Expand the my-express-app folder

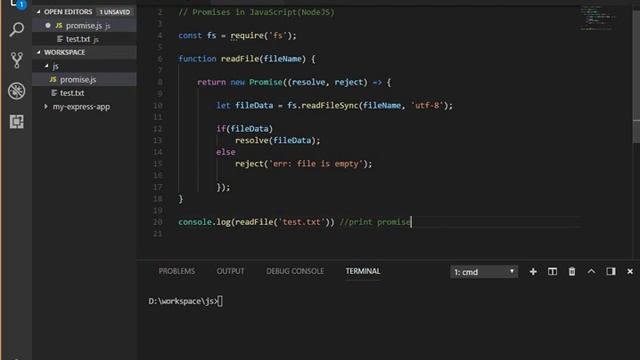[x=46, y=107]
